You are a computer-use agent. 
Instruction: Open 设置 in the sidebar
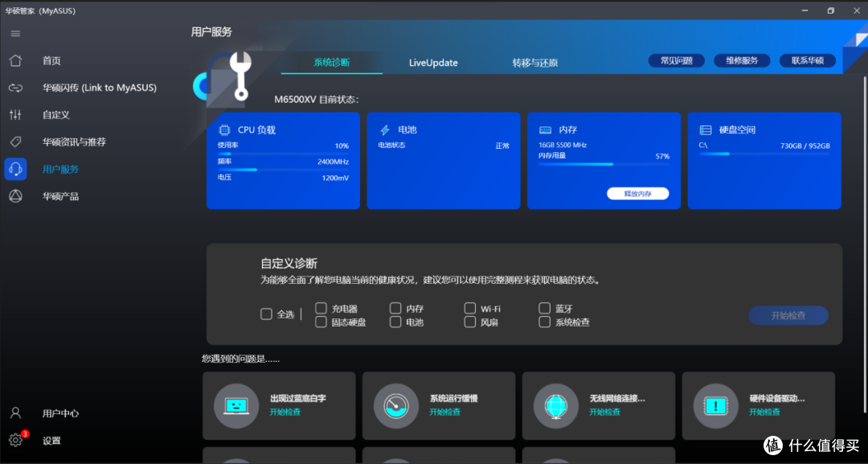coord(51,441)
